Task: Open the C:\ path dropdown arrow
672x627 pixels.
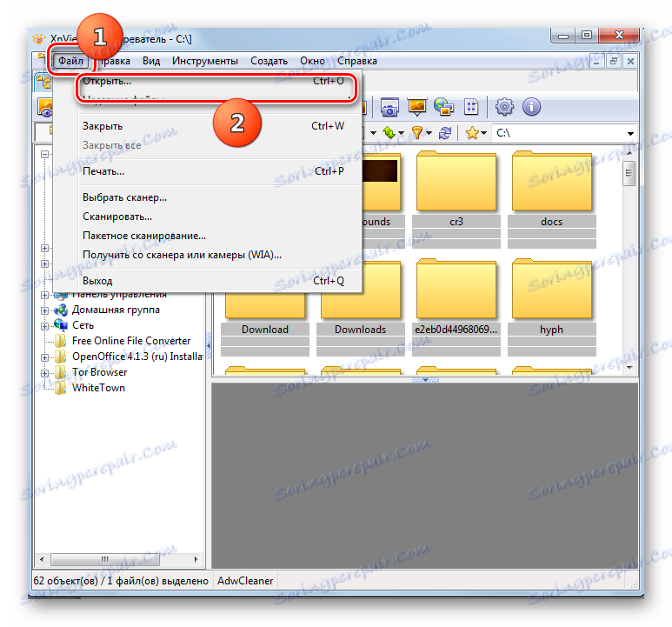Action: tap(630, 134)
